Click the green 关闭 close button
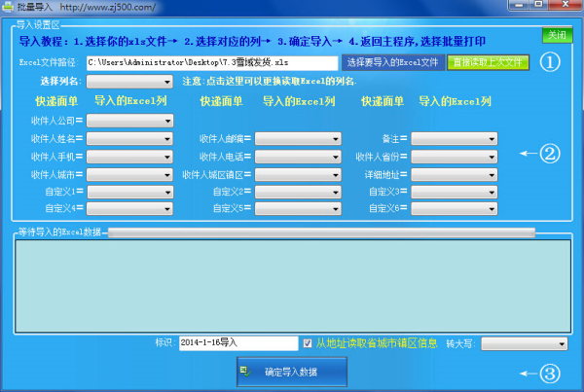 [x=557, y=35]
